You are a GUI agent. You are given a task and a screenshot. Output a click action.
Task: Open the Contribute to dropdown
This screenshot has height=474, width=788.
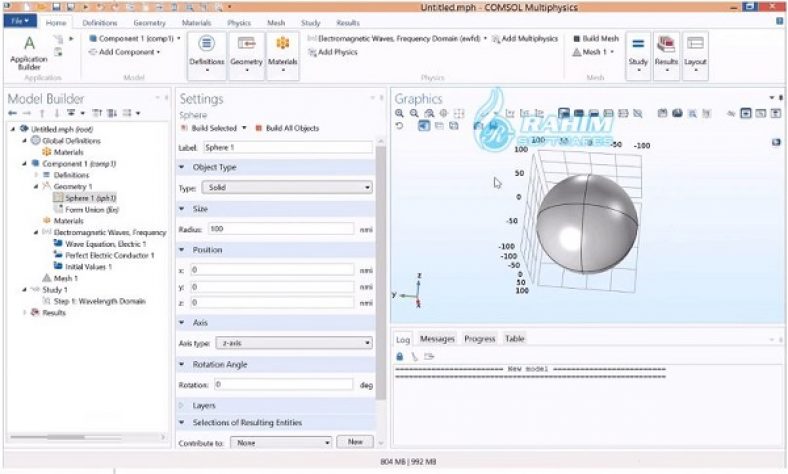281,441
